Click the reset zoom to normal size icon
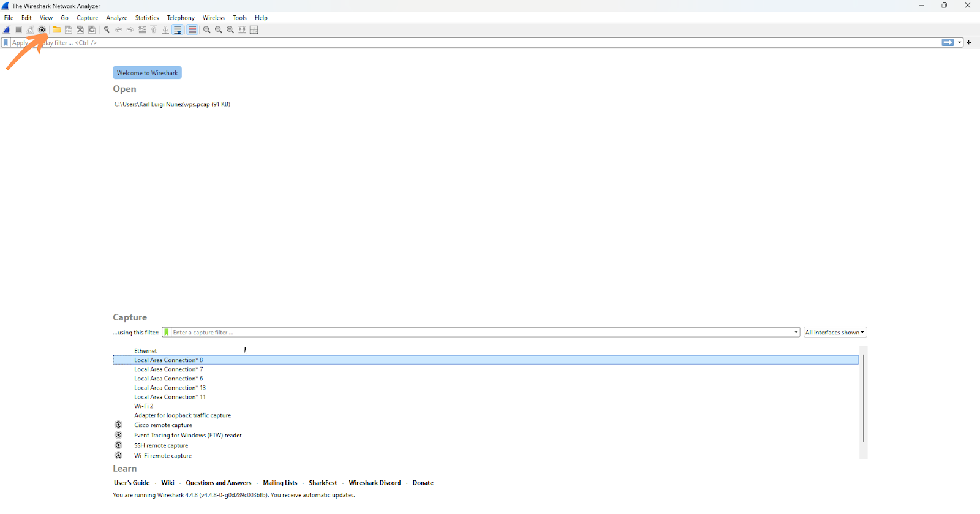Viewport: 980px width, 514px height. pos(230,29)
